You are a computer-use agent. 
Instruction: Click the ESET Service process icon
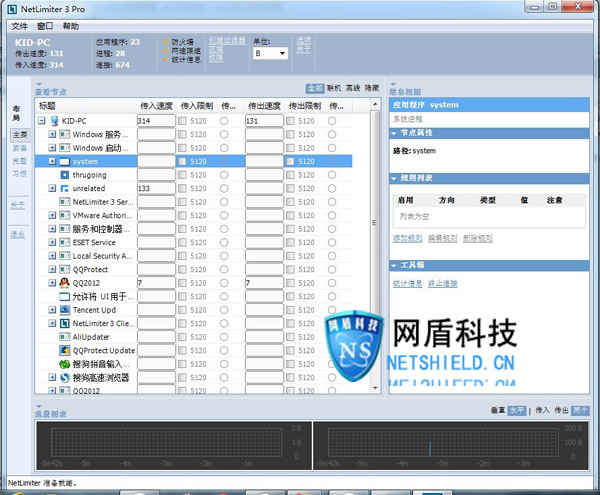(x=65, y=242)
